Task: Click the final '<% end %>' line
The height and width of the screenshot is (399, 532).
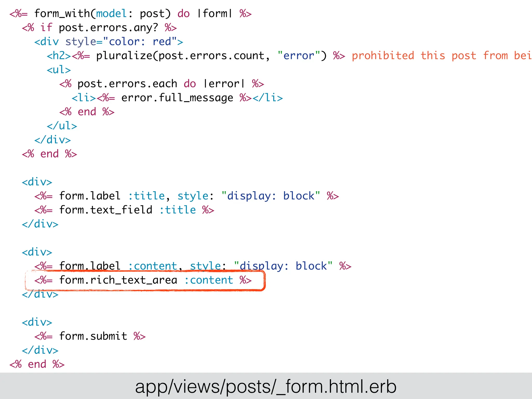Action: click(37, 364)
